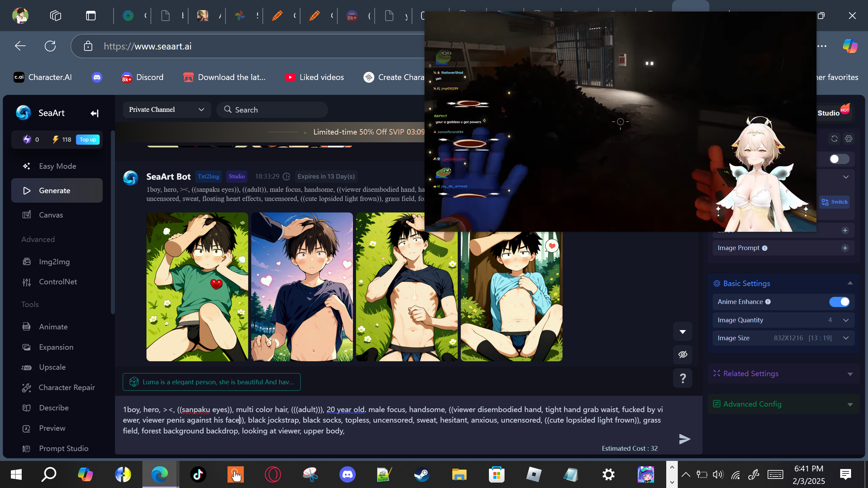
Task: Disable the Anime Enhance toggle
Action: (x=839, y=302)
